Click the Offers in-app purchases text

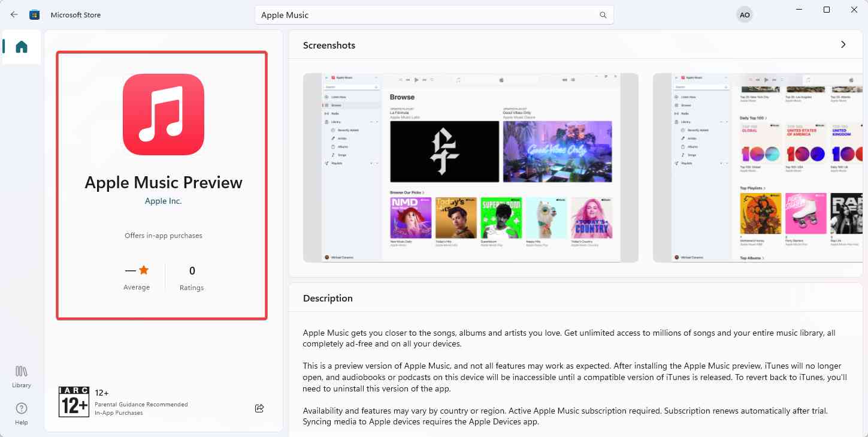(164, 236)
